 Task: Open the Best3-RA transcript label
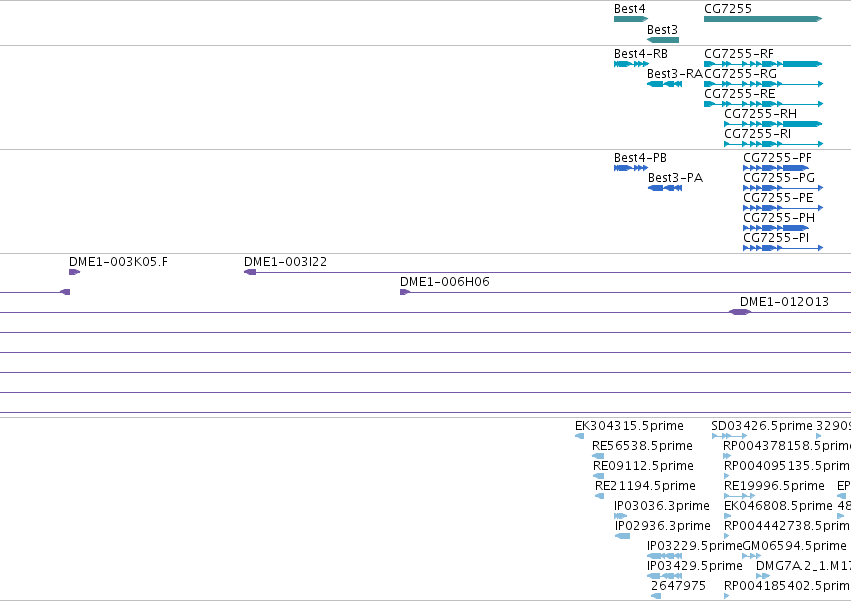pyautogui.click(x=675, y=73)
